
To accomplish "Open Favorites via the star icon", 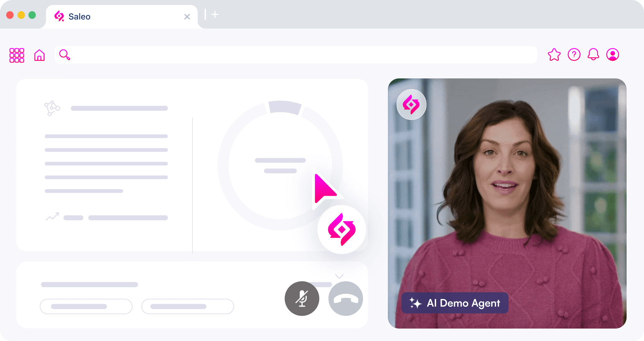I will click(x=554, y=55).
